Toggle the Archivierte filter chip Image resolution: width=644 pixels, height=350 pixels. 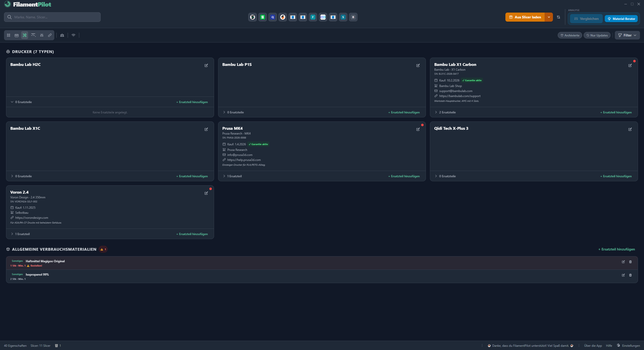tap(570, 35)
